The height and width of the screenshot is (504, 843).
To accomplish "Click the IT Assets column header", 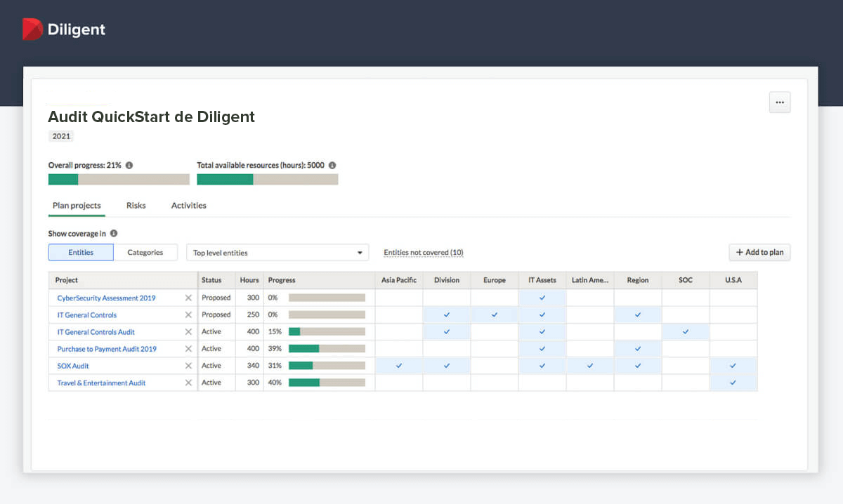I will click(542, 280).
